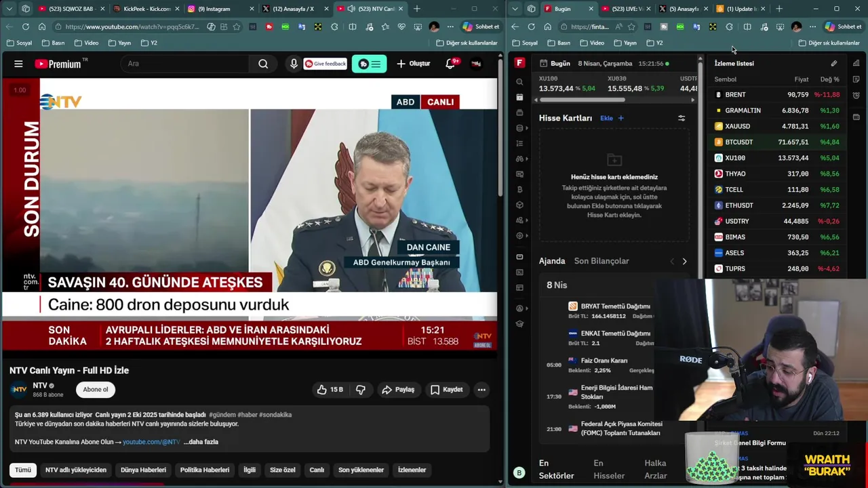868x488 pixels.
Task: Open Hisse Kartları filter settings icon
Action: coord(682,118)
